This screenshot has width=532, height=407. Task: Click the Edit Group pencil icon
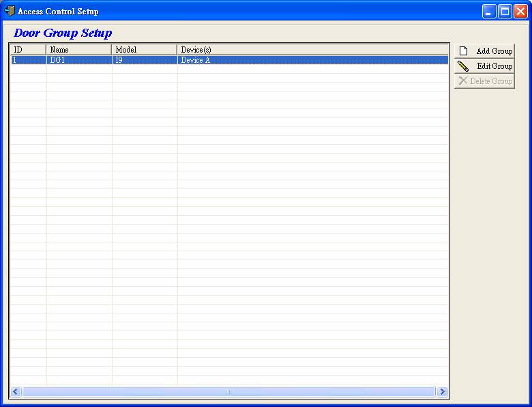click(x=463, y=66)
